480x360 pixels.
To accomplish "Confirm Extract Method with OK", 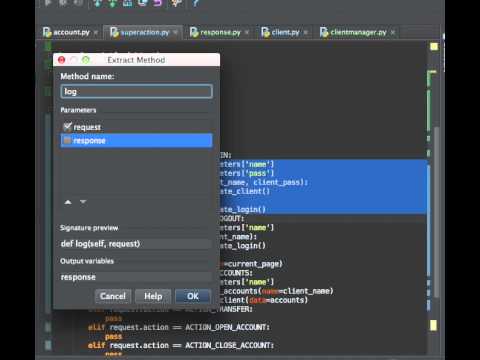I will click(x=193, y=296).
